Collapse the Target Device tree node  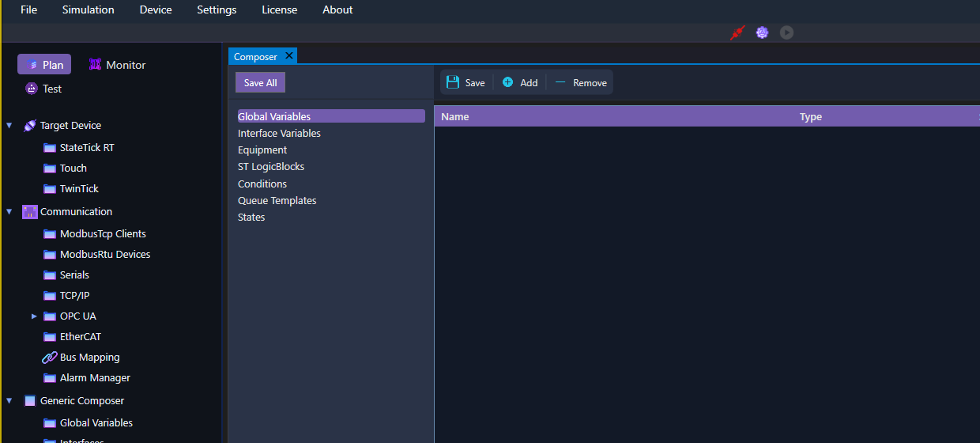(x=9, y=125)
